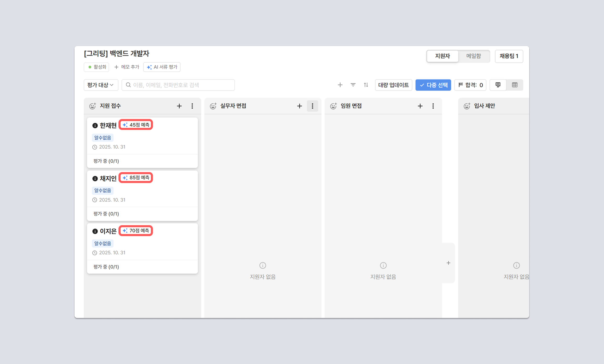Switch to 메일함 tab
604x364 pixels.
tap(474, 56)
